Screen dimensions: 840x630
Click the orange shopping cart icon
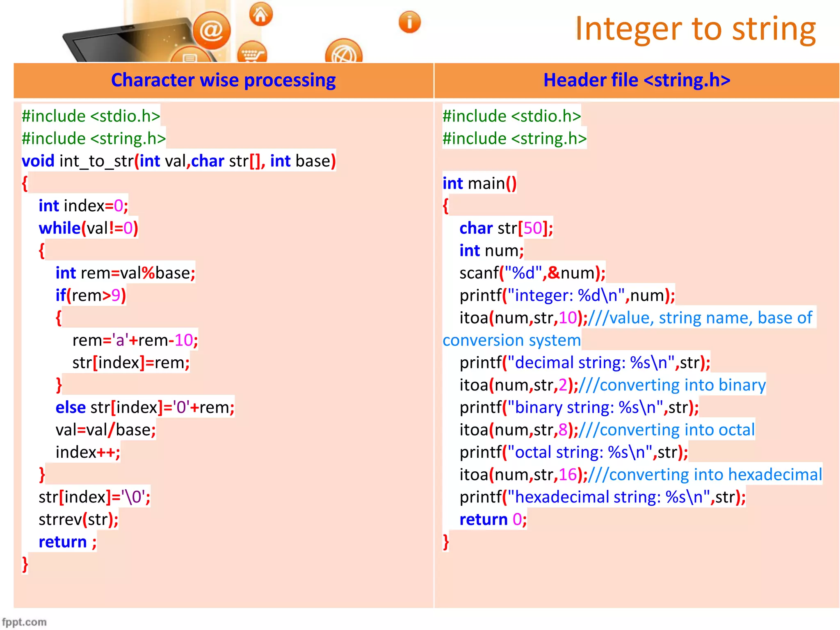tap(252, 52)
